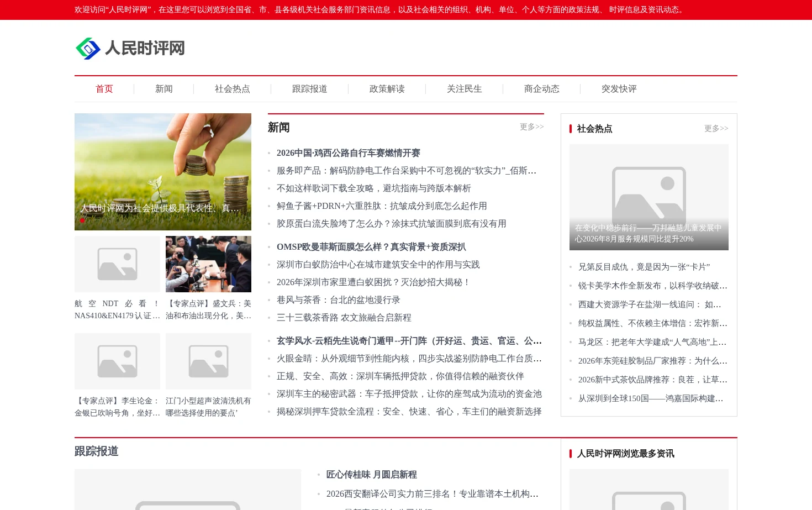This screenshot has width=812, height=510.
Task: Open the 万邦融慧儿童发展中心 featured image
Action: click(649, 197)
